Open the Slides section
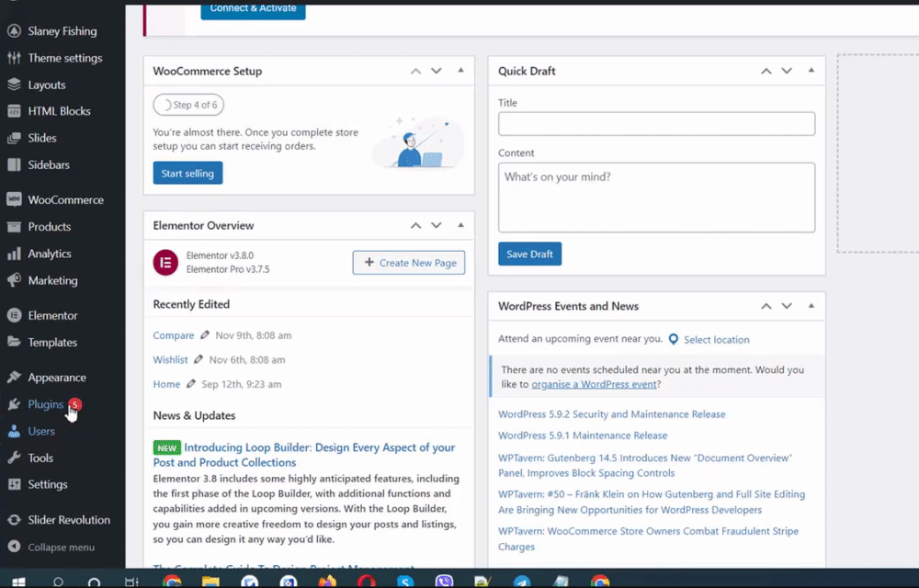The image size is (919, 588). (x=42, y=138)
